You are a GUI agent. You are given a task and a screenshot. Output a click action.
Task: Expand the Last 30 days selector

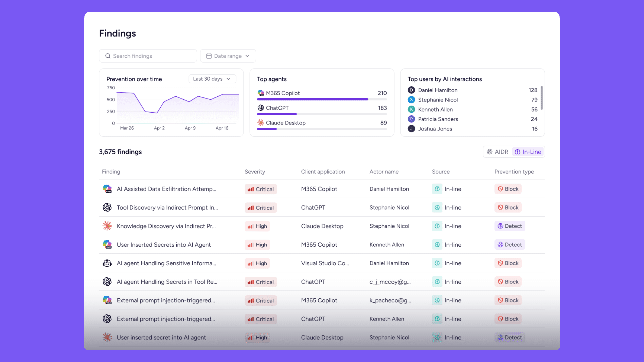212,79
